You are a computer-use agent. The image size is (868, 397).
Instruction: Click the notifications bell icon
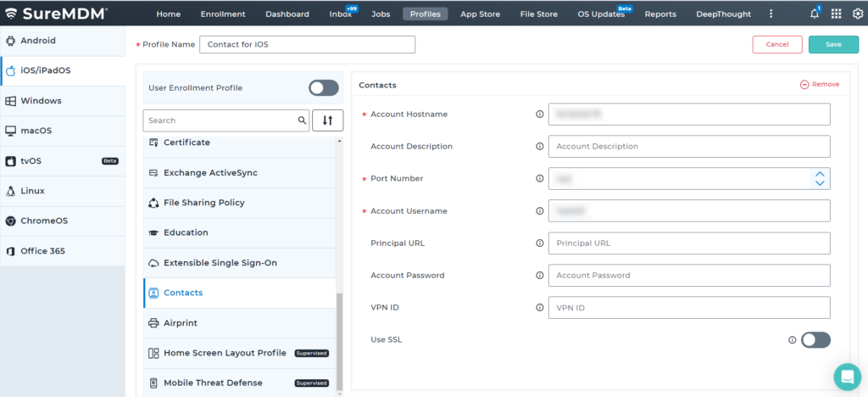pyautogui.click(x=815, y=14)
